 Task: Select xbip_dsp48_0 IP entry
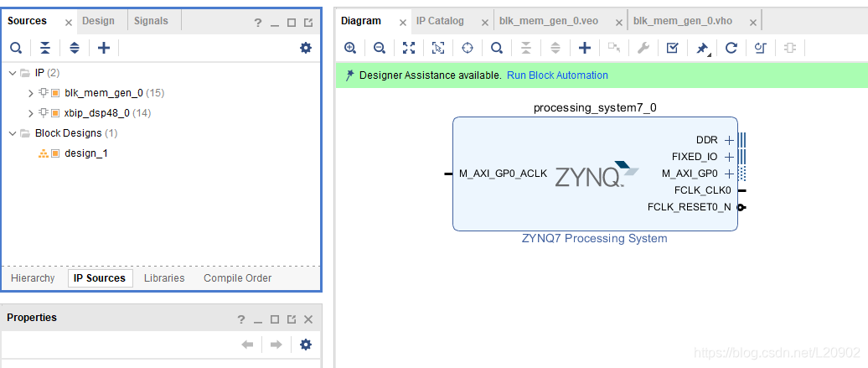click(x=97, y=113)
